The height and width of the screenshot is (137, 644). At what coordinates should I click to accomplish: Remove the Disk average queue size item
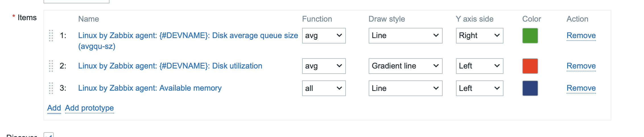point(581,36)
